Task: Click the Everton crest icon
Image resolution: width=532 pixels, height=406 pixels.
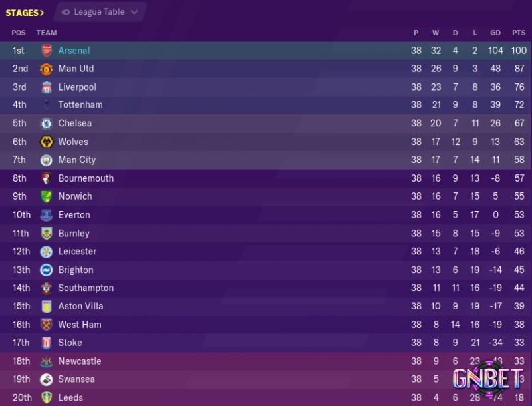Action: pos(46,215)
